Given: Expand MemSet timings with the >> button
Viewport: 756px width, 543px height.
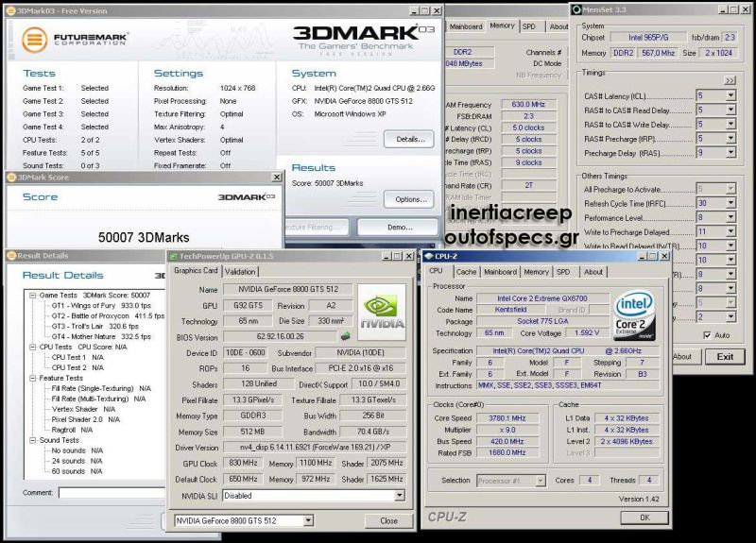Looking at the screenshot, I should tap(730, 80).
